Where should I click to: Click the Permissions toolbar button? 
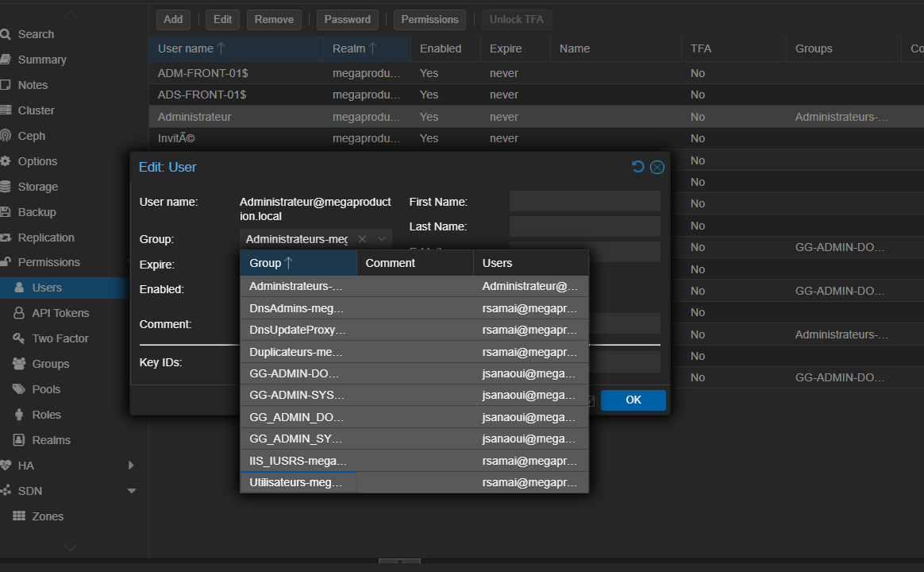point(429,19)
